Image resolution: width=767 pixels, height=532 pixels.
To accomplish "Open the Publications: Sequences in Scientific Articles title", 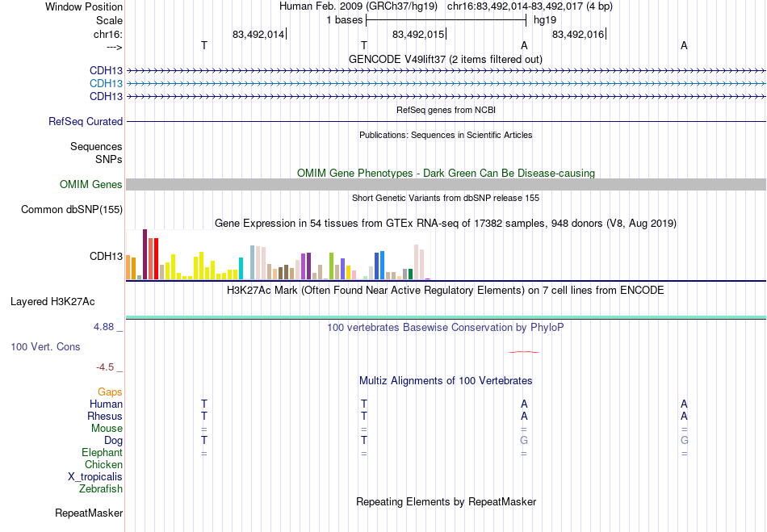I will [x=446, y=135].
